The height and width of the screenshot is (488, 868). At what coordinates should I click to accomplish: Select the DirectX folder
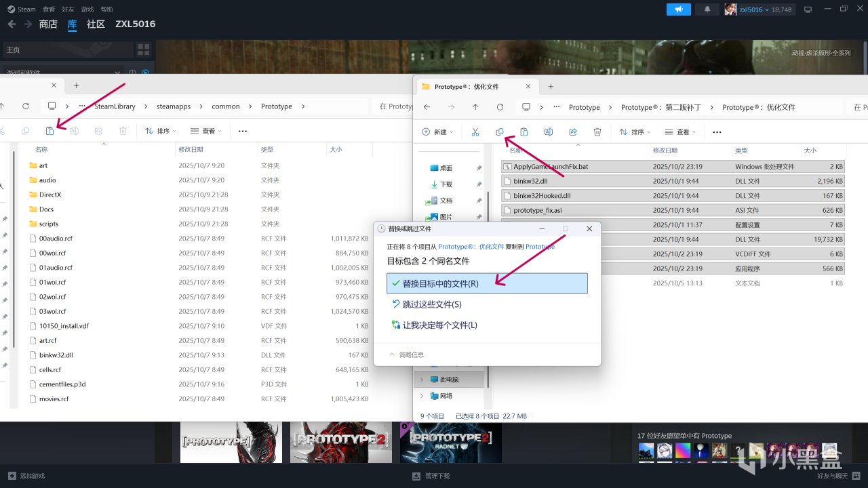(x=50, y=195)
